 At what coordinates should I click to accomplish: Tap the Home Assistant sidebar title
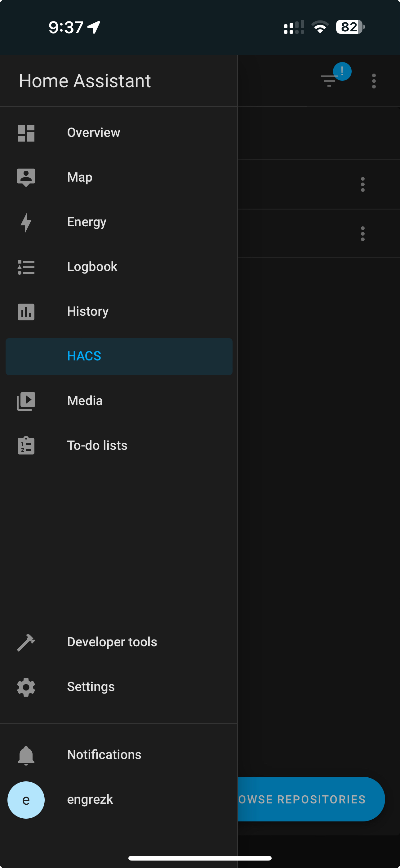pyautogui.click(x=85, y=81)
